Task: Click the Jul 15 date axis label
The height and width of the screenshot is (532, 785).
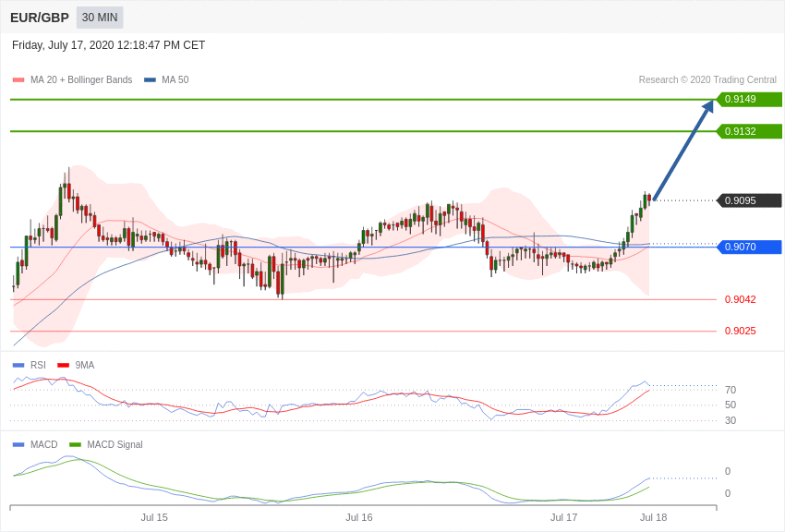Action: (154, 517)
